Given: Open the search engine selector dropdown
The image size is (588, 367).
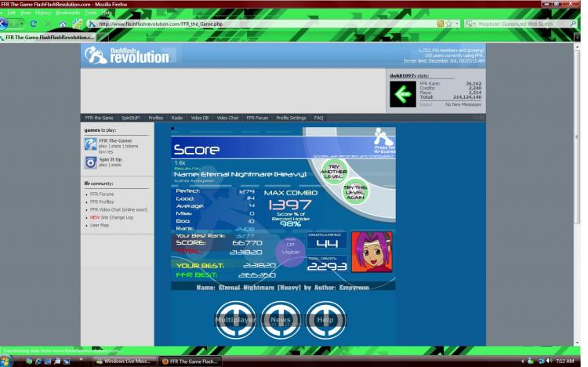Looking at the screenshot, I should tap(470, 24).
